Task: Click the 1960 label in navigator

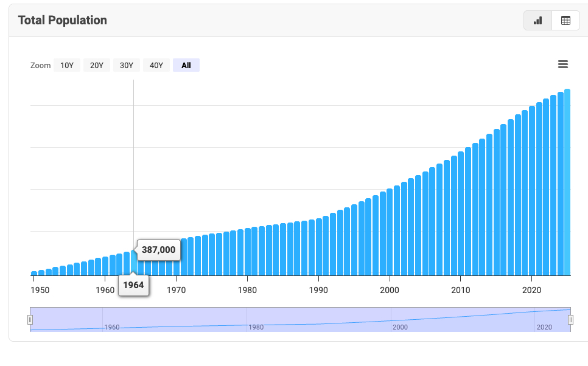Action: click(x=112, y=327)
